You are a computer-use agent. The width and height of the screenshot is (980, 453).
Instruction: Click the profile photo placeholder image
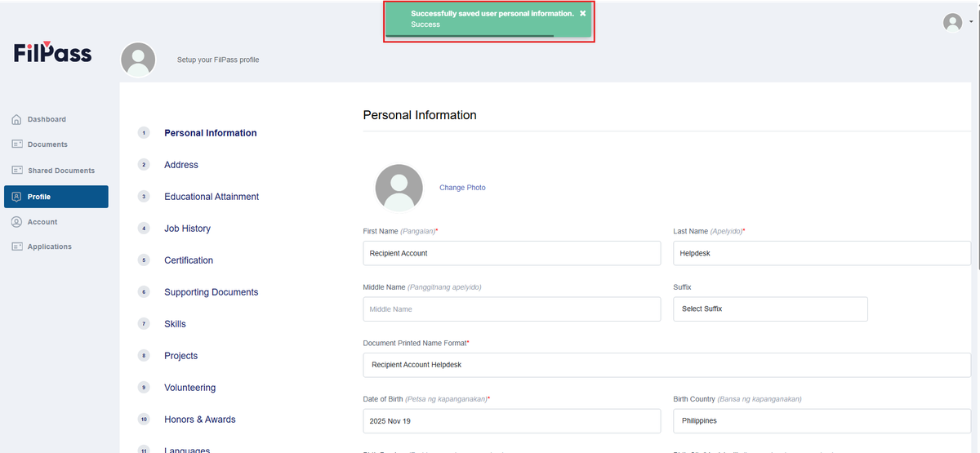pos(399,188)
